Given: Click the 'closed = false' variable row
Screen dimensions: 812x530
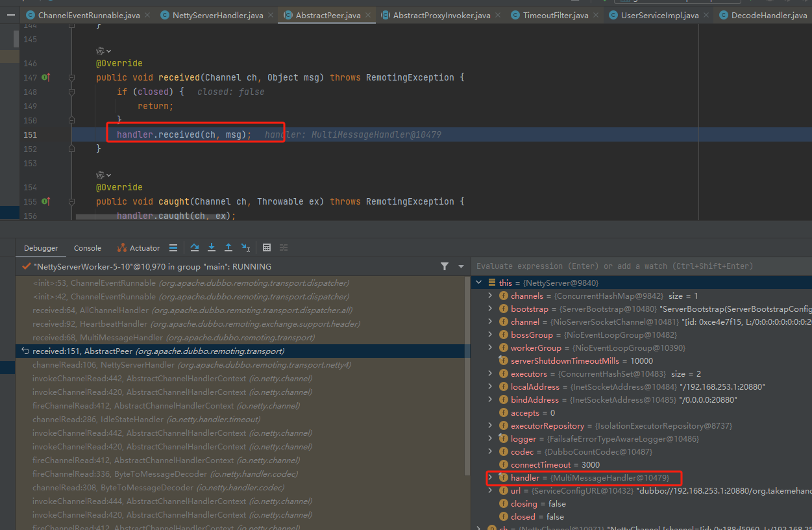Looking at the screenshot, I should (642, 516).
